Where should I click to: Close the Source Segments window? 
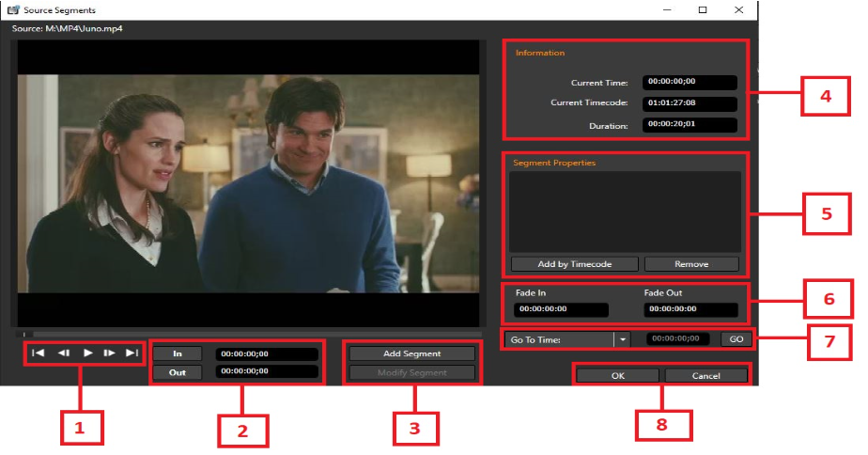(x=738, y=10)
